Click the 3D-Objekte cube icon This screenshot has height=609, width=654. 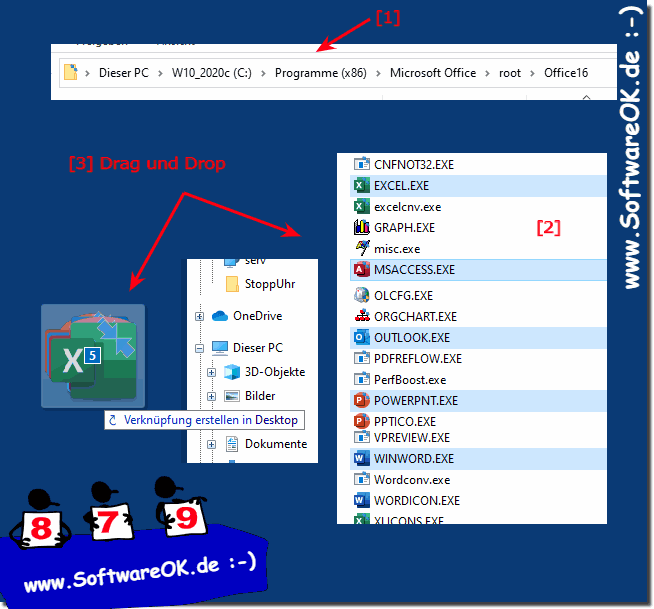tap(232, 372)
